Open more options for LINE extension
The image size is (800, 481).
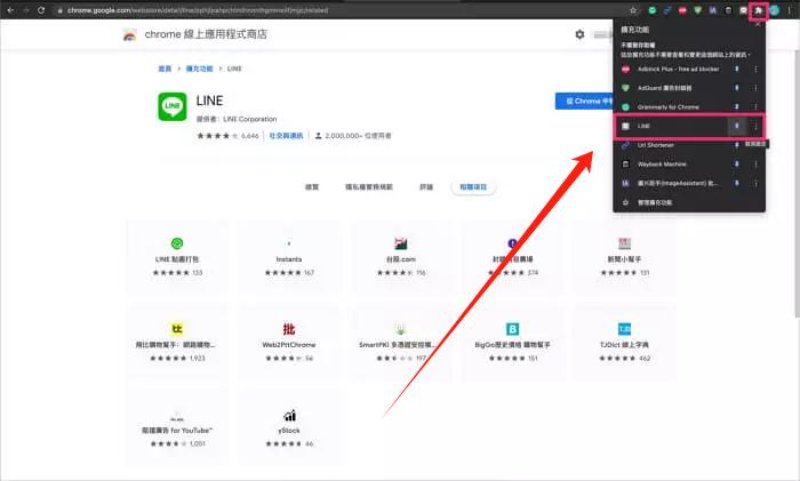(x=755, y=126)
